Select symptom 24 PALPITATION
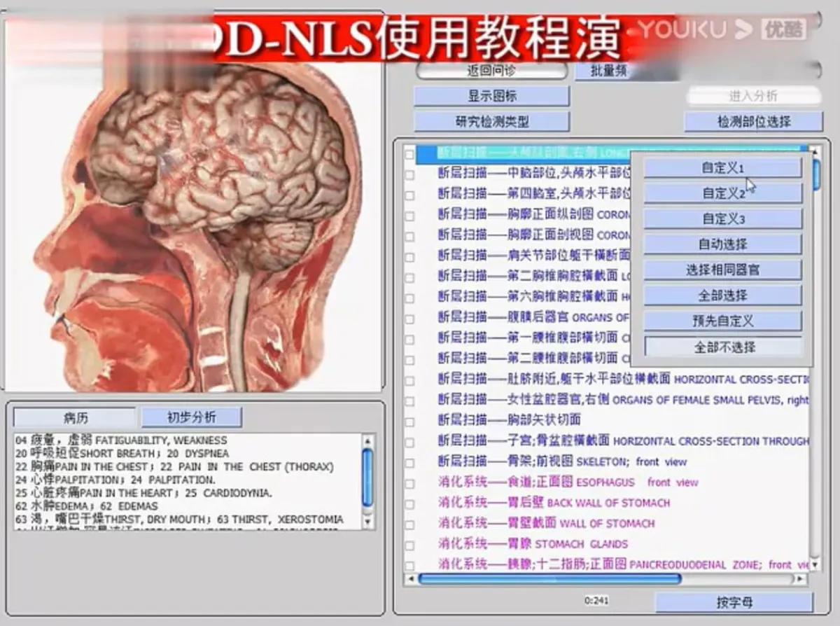This screenshot has width=840, height=626. 115,480
